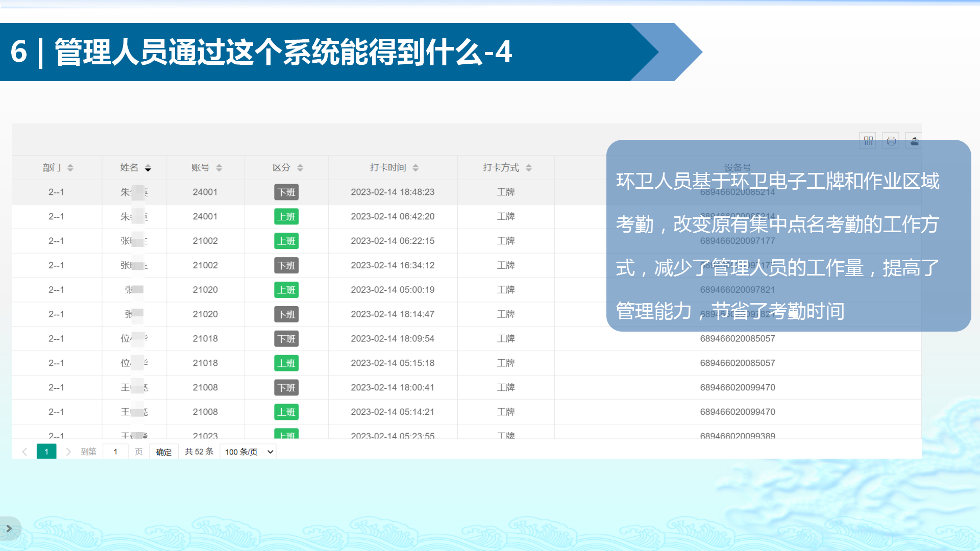Click the 确定 button

click(164, 452)
